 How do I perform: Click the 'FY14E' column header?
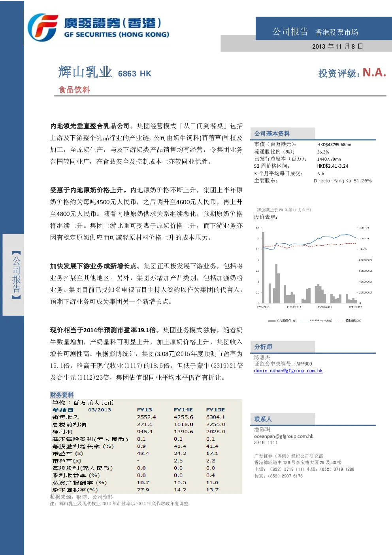(183, 410)
